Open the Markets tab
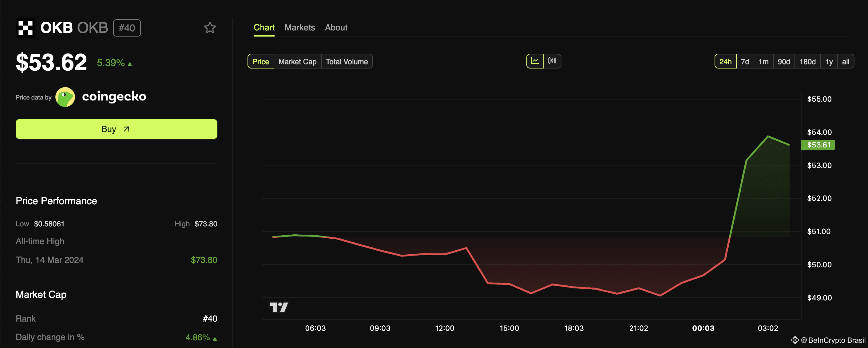 point(299,28)
